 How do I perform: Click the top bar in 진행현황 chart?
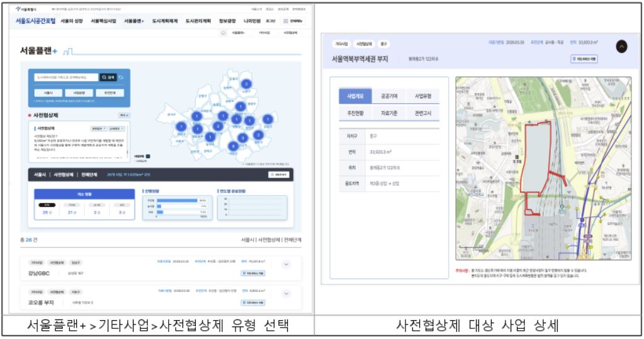tap(177, 200)
